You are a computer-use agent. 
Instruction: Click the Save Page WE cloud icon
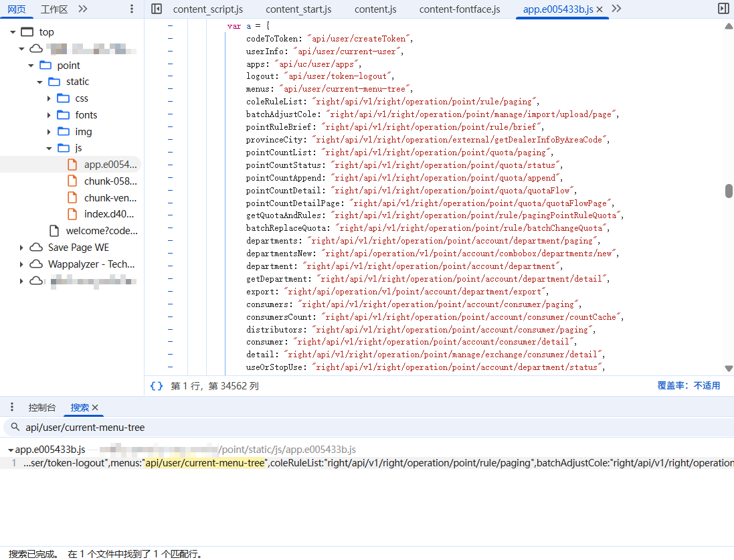pos(36,248)
